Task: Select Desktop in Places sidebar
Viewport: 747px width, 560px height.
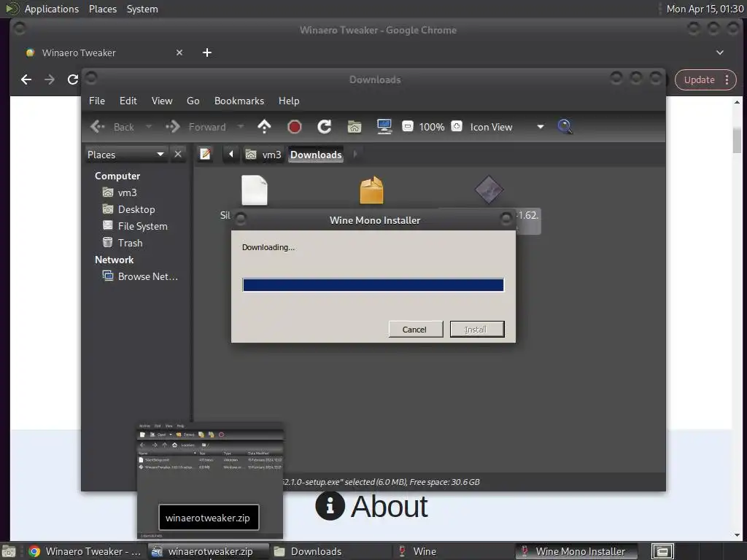Action: (x=136, y=209)
